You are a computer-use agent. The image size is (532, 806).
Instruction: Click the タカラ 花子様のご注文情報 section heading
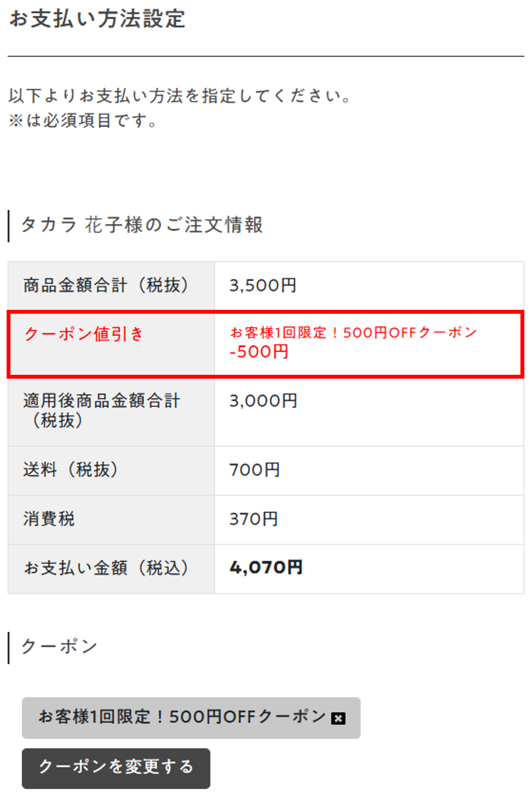click(x=142, y=225)
